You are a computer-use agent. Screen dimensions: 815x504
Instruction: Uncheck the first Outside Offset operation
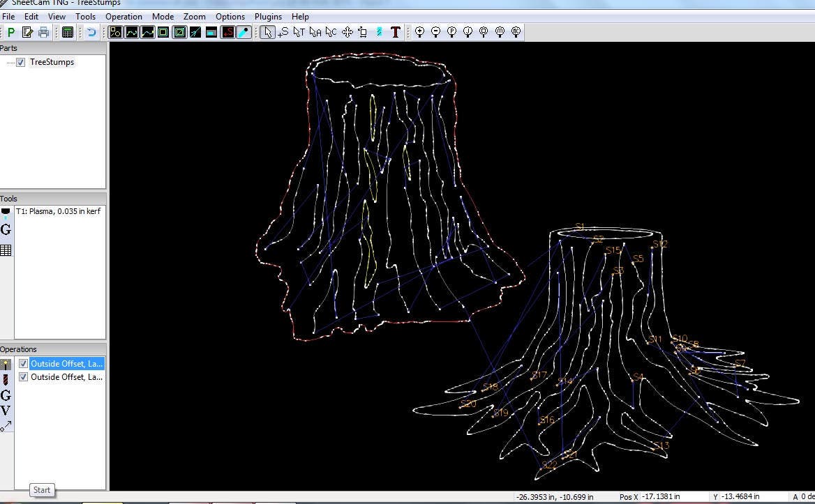pos(23,363)
